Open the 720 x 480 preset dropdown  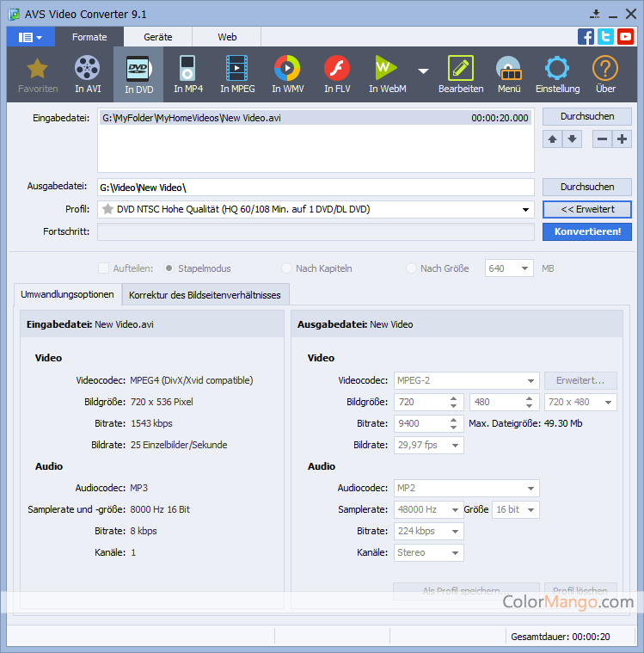point(608,403)
